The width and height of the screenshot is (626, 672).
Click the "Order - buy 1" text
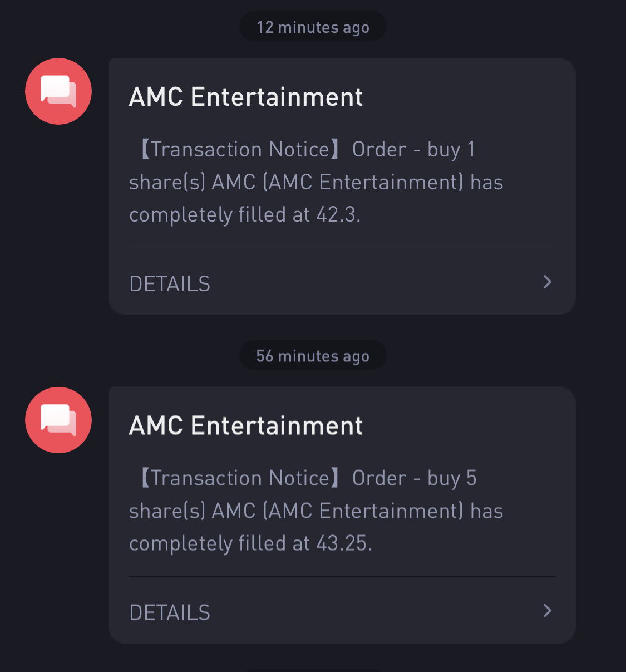click(x=414, y=150)
